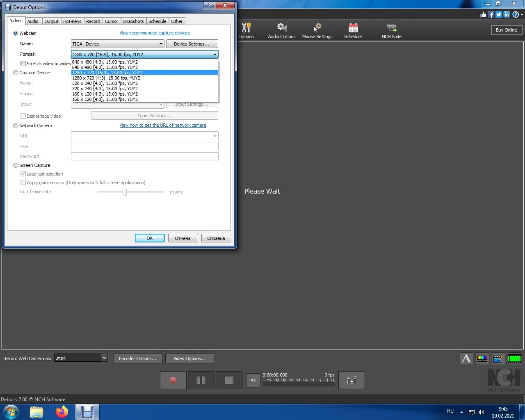525x420 pixels.
Task: Switch to the Audio tab
Action: (x=33, y=21)
